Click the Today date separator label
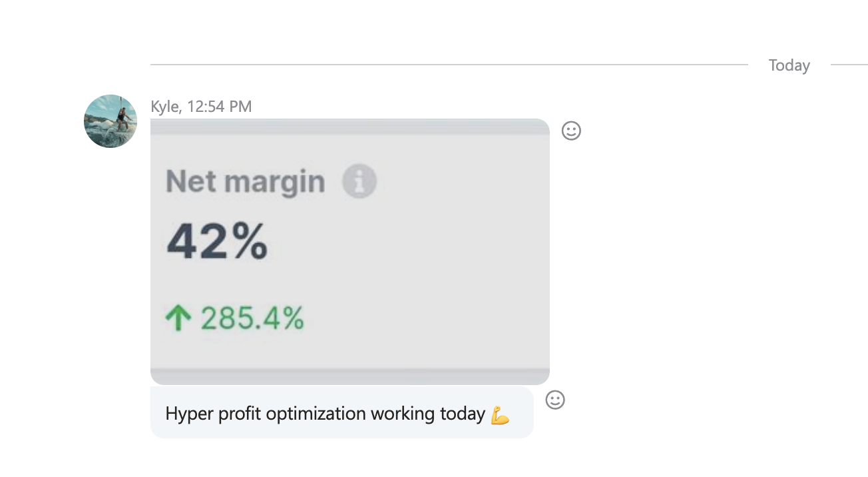This screenshot has width=868, height=477. [789, 65]
